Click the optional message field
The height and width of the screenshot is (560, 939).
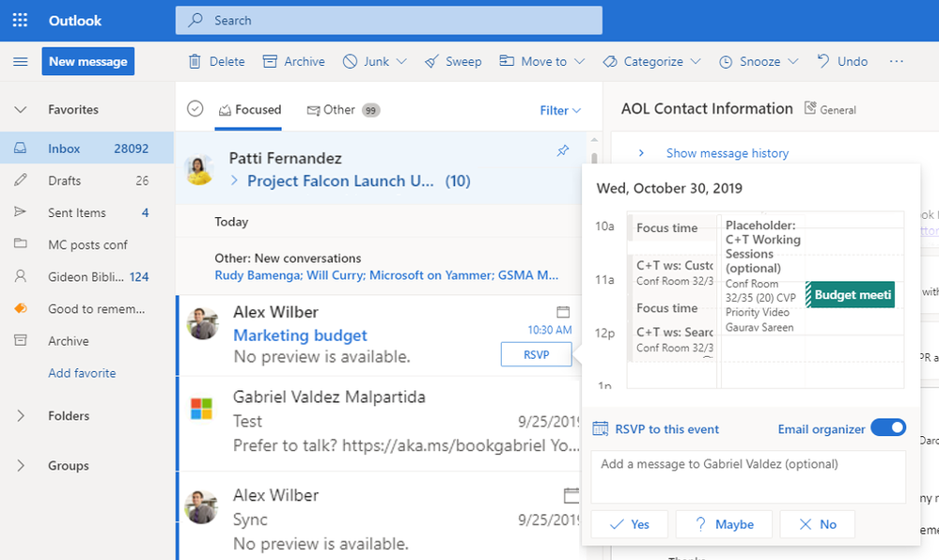pyautogui.click(x=748, y=477)
